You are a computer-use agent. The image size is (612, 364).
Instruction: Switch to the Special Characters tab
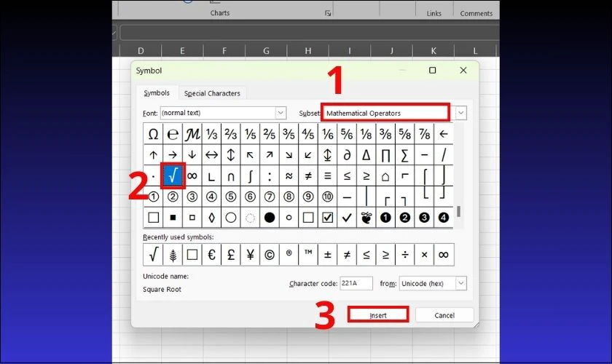pos(212,93)
